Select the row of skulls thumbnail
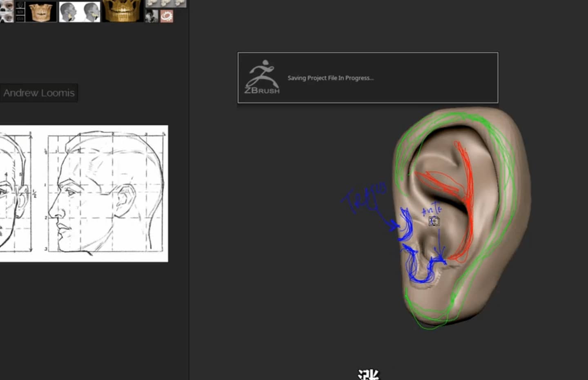 click(166, 4)
